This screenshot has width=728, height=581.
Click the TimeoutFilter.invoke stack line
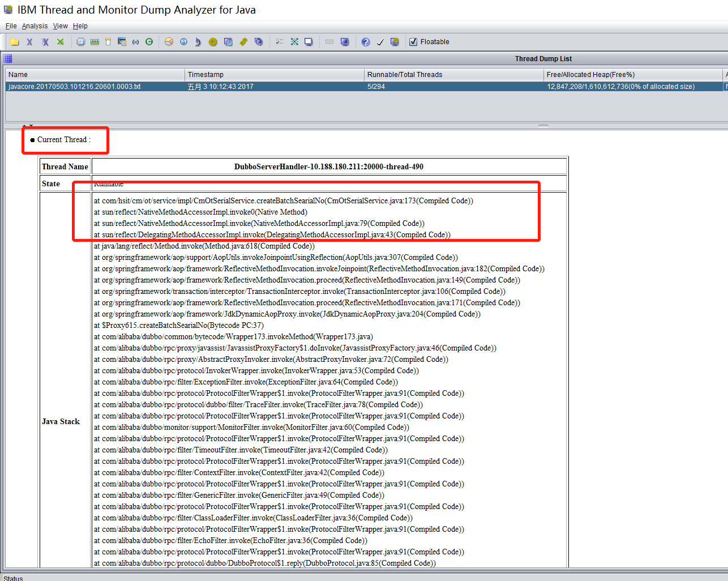pyautogui.click(x=241, y=450)
